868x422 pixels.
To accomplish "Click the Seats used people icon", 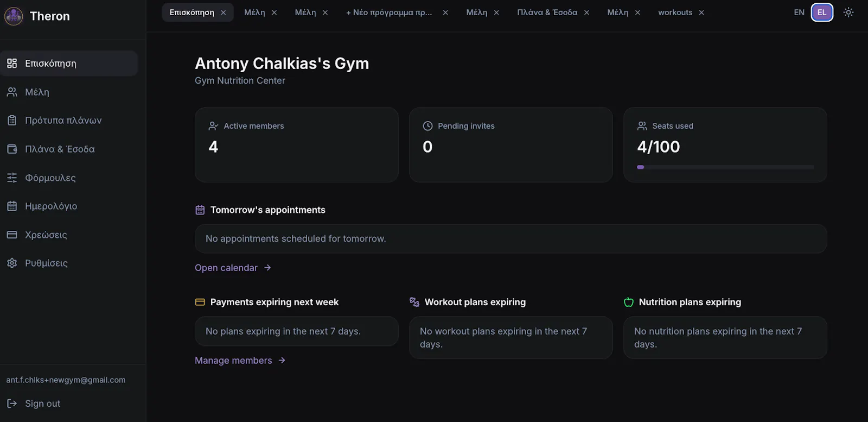I will [642, 126].
